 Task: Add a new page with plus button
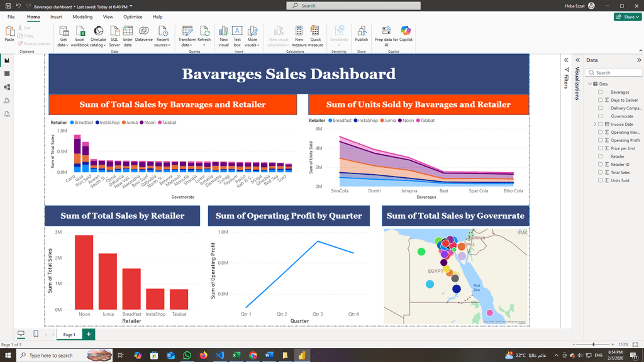tap(89, 334)
